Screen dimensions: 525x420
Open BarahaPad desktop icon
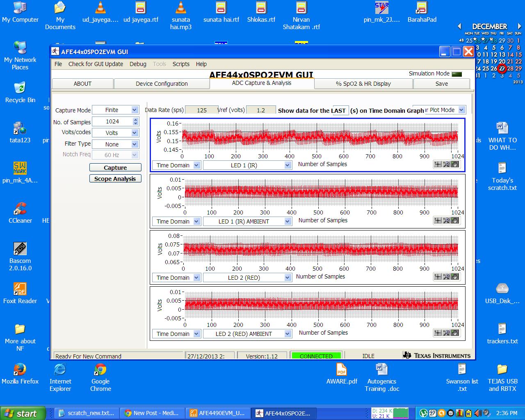coord(422,12)
